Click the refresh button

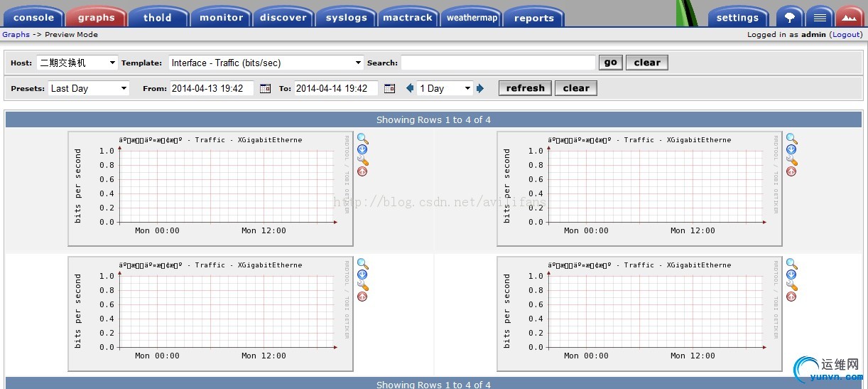[x=525, y=88]
